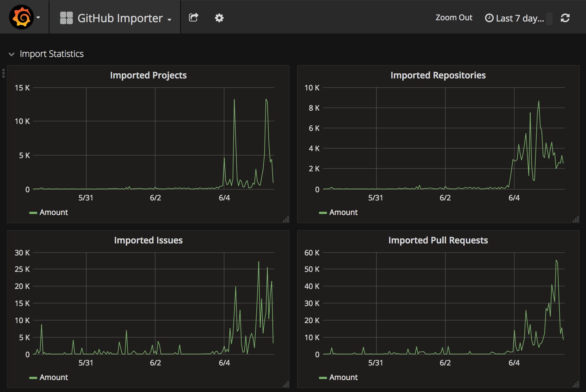Click the refresh dashboard icon
This screenshot has height=392, width=586.
coord(565,18)
